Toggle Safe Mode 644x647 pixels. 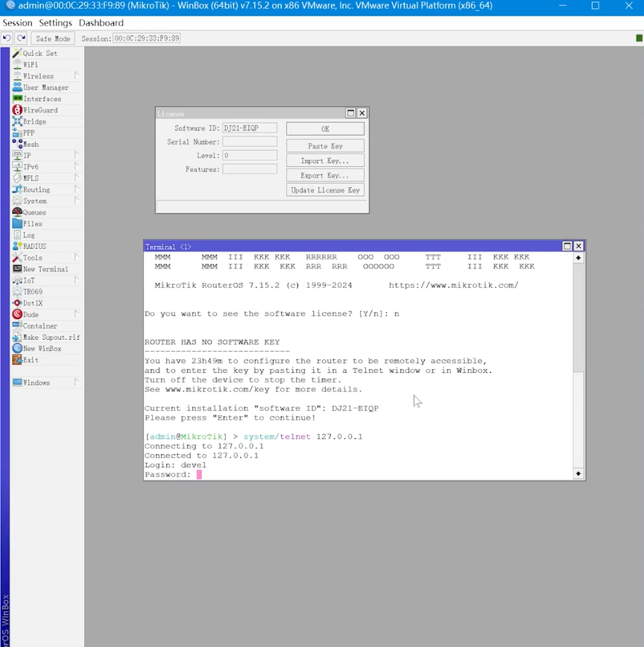53,38
